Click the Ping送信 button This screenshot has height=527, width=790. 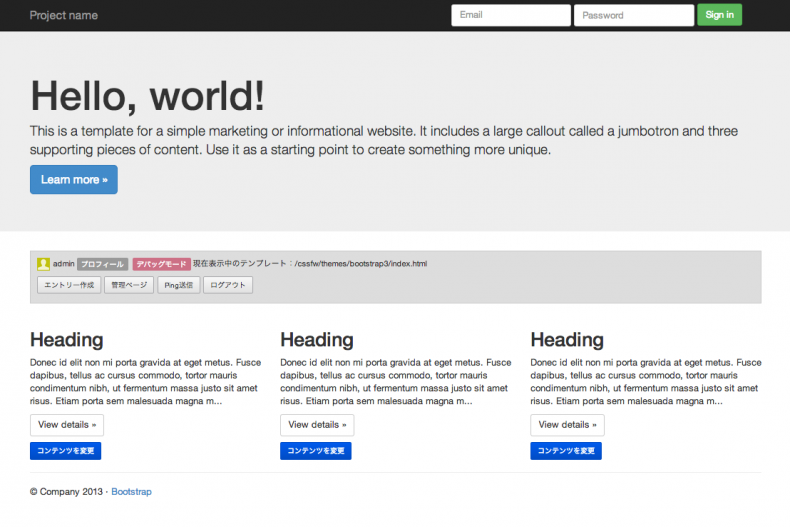[x=178, y=285]
